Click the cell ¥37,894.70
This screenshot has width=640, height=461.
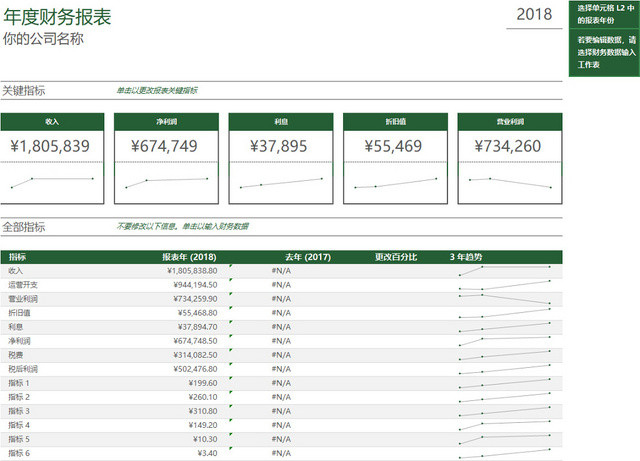coord(198,327)
